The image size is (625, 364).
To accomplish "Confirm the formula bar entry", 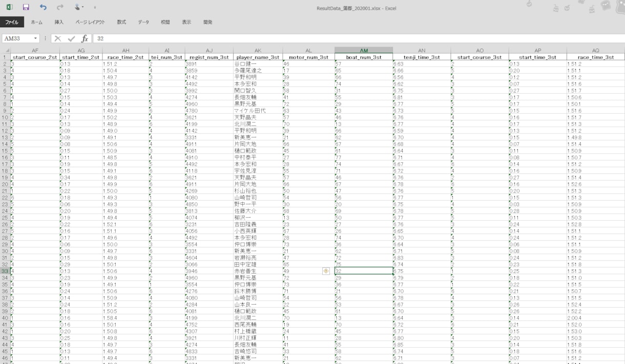I will (x=72, y=38).
